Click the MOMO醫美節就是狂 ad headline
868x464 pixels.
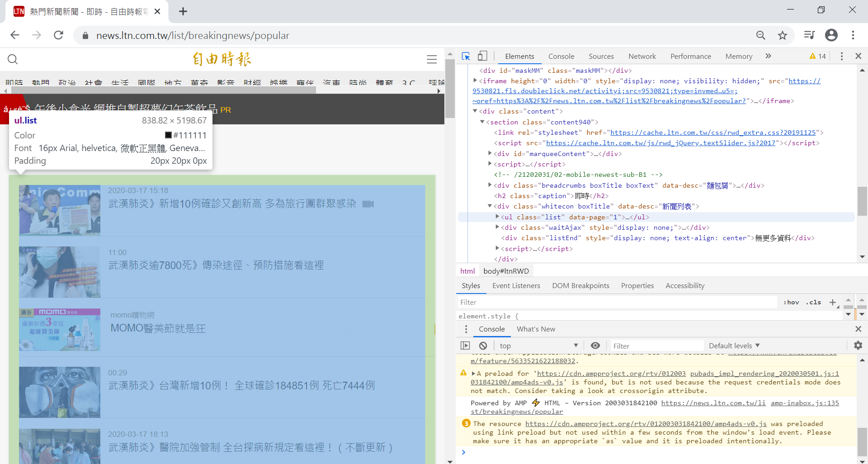158,328
